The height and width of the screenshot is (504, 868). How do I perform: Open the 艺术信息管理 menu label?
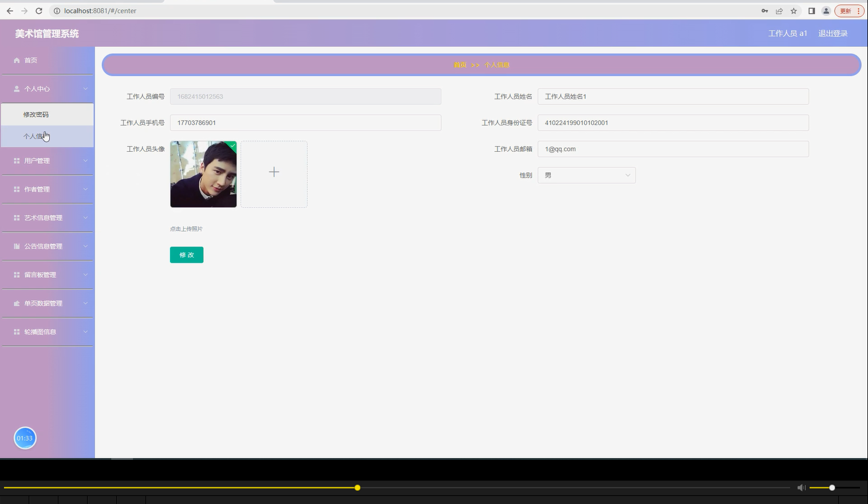click(x=43, y=218)
